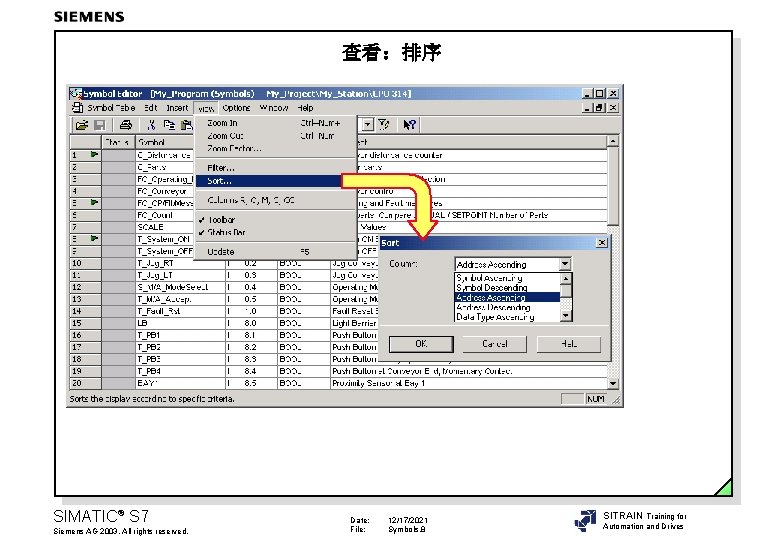Click the View menu in menu bar
The height and width of the screenshot is (540, 780).
(206, 108)
